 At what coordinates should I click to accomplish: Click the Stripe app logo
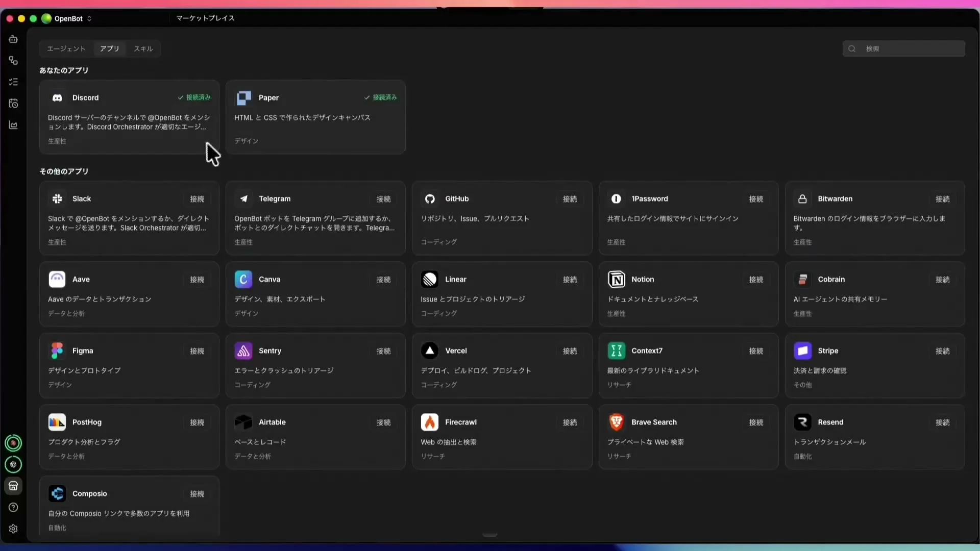802,350
